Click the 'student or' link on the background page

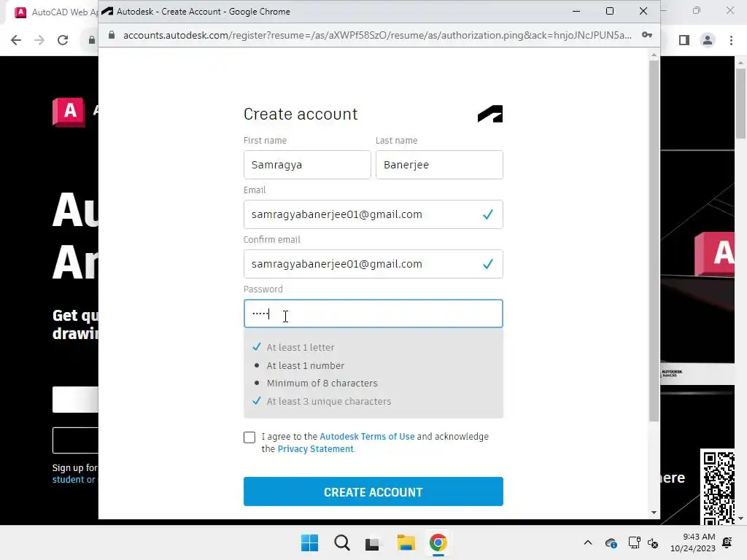click(x=74, y=480)
